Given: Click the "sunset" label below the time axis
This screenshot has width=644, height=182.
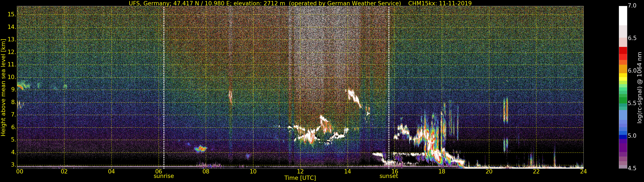Looking at the screenshot, I should click(389, 176).
